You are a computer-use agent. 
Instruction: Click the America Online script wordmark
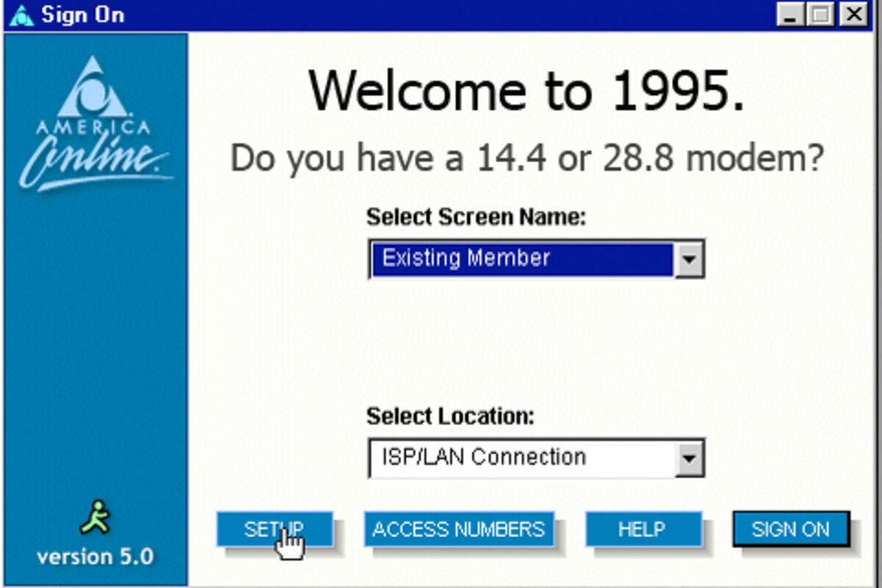[x=96, y=163]
